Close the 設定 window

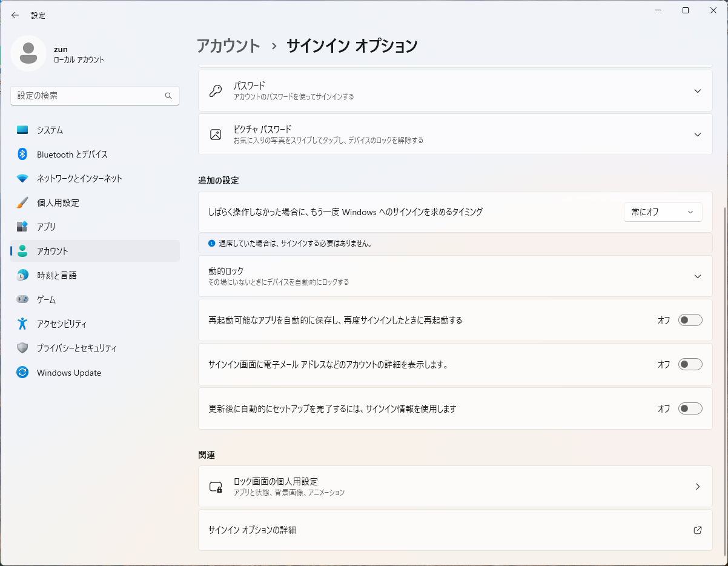coord(713,10)
